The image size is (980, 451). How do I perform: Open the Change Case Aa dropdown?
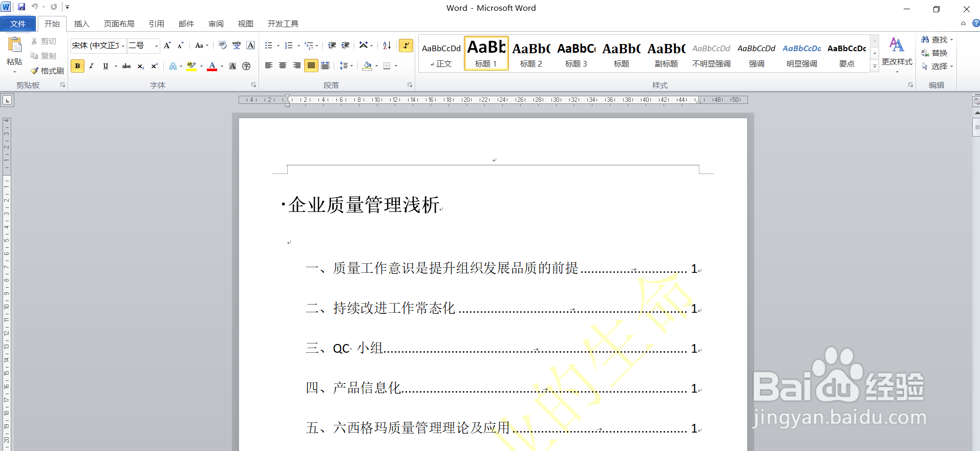[x=202, y=46]
